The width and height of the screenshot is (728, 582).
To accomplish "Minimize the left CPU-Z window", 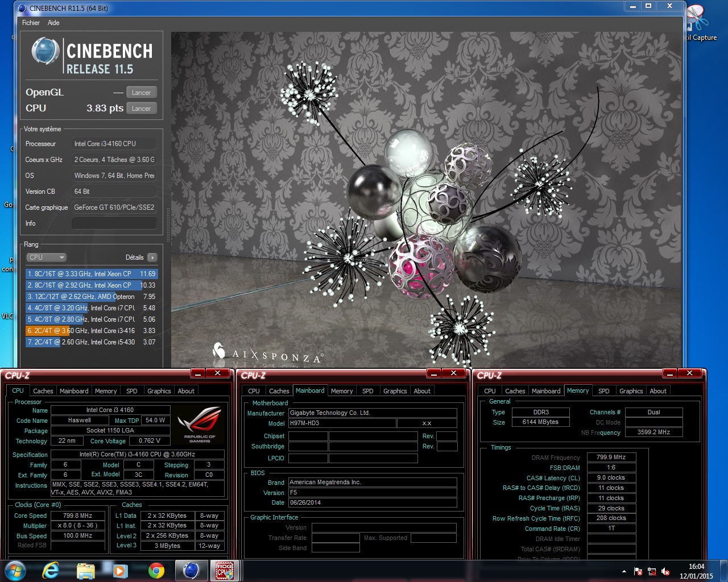I will coord(198,373).
